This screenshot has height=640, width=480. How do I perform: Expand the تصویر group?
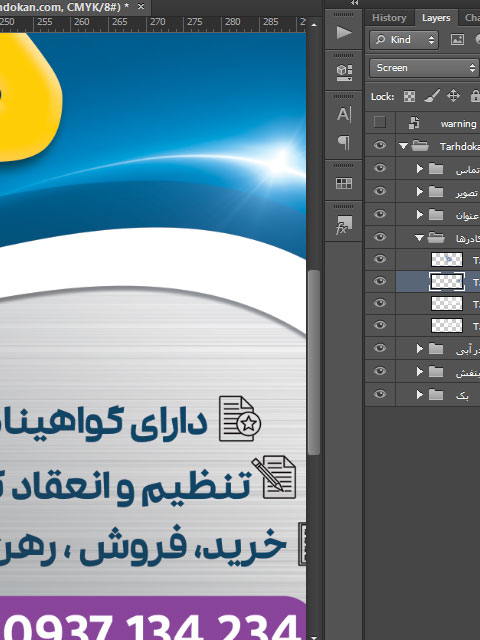pos(420,191)
